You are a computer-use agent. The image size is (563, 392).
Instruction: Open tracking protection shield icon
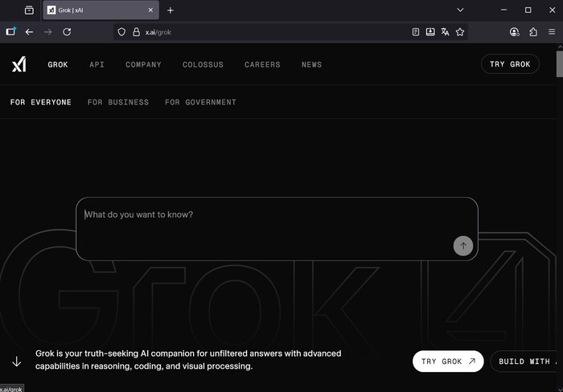tap(121, 32)
